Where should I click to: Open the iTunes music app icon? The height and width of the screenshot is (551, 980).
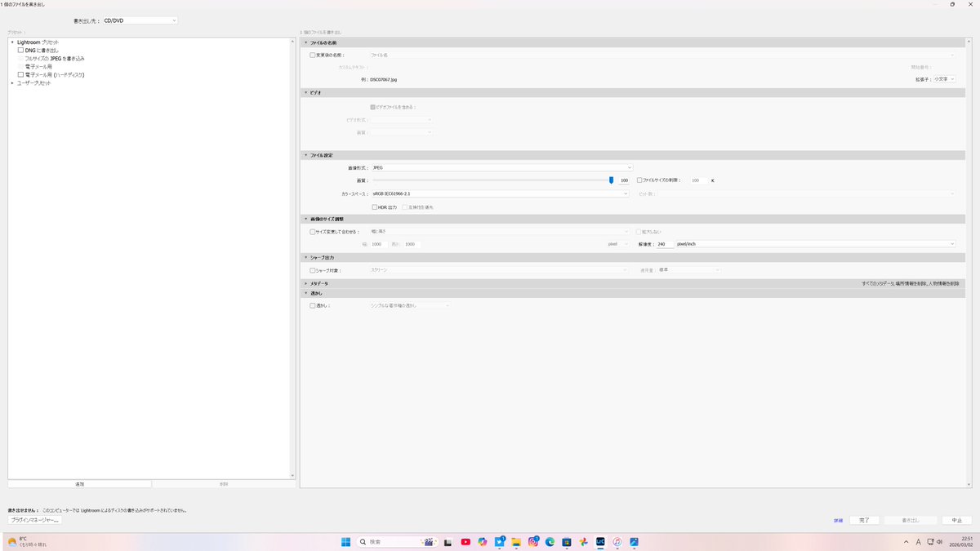[617, 541]
